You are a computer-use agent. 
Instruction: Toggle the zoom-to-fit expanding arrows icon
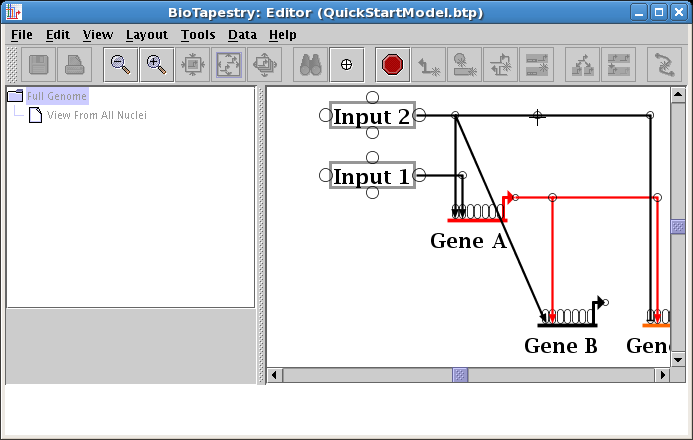229,64
